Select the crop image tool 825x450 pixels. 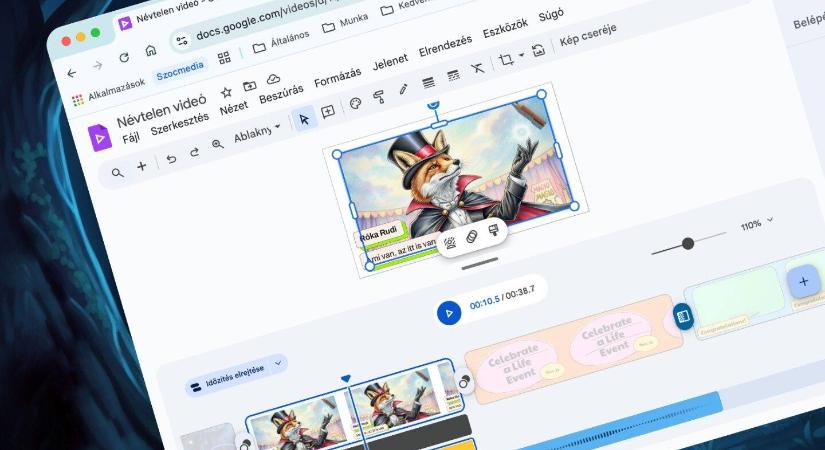click(506, 59)
